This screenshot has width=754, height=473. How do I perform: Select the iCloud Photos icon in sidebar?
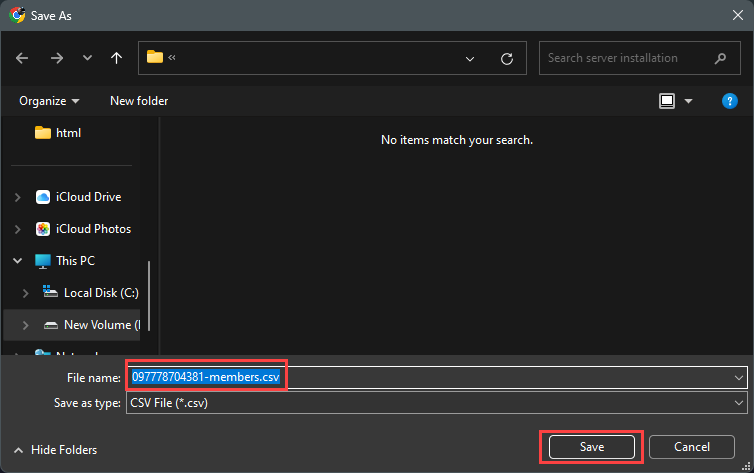coord(43,229)
